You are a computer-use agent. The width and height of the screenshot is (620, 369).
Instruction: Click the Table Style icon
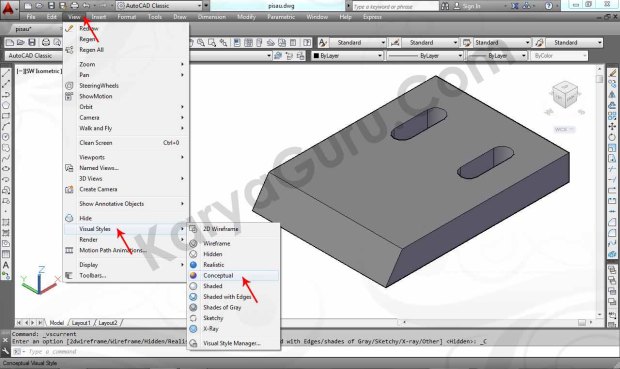pyautogui.click(x=467, y=42)
